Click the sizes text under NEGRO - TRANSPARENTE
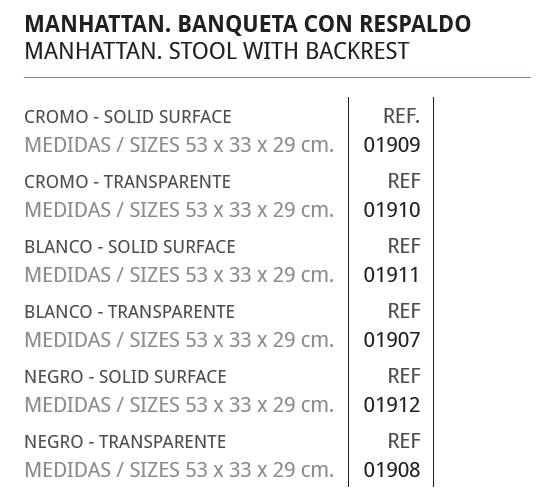Viewport: 550px width, 502px height. pyautogui.click(x=179, y=470)
